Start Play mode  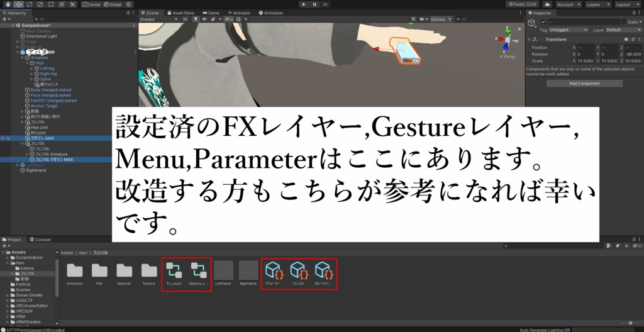coord(304,4)
